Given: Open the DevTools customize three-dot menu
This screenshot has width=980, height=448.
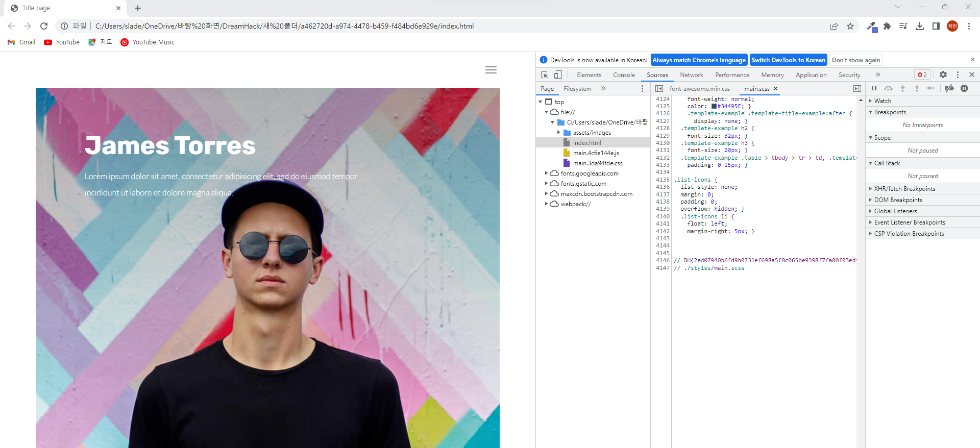Looking at the screenshot, I should [958, 74].
